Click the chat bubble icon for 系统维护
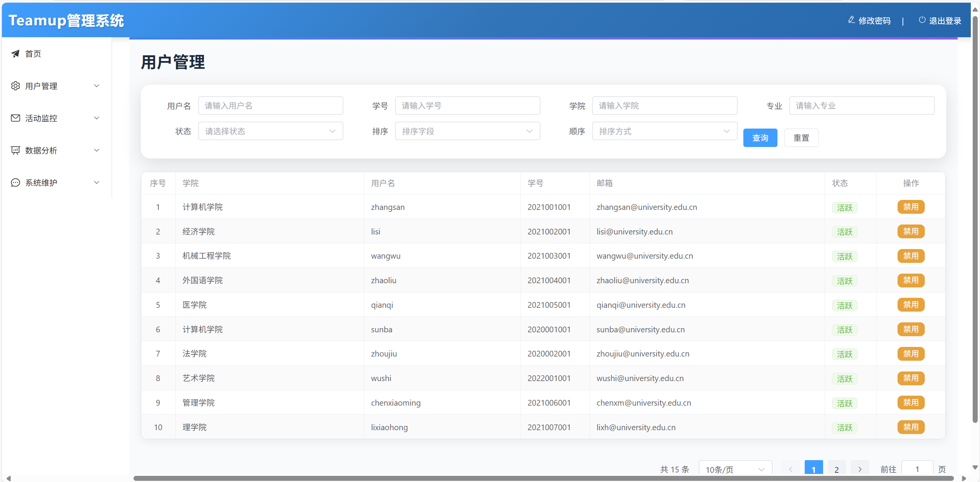Image resolution: width=980 pixels, height=482 pixels. (15, 183)
